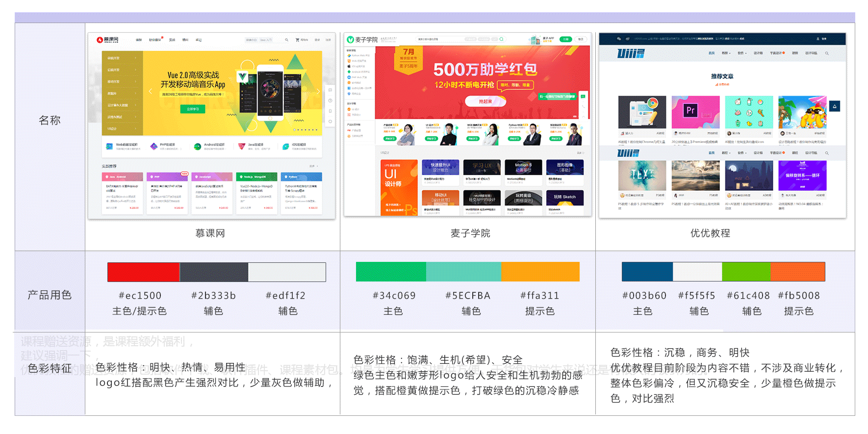The height and width of the screenshot is (434, 868).
Task: Click the Java攻城狮 icon
Action: (242, 146)
